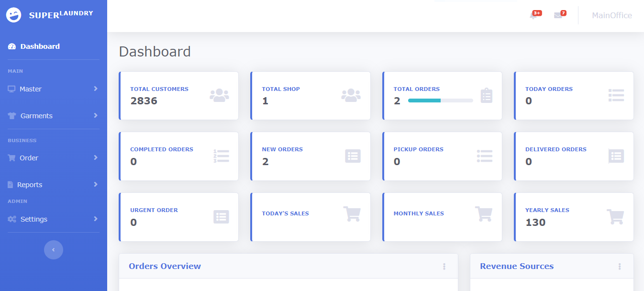The image size is (644, 291).
Task: Click the Order cart icon in sidebar
Action: coord(11,158)
